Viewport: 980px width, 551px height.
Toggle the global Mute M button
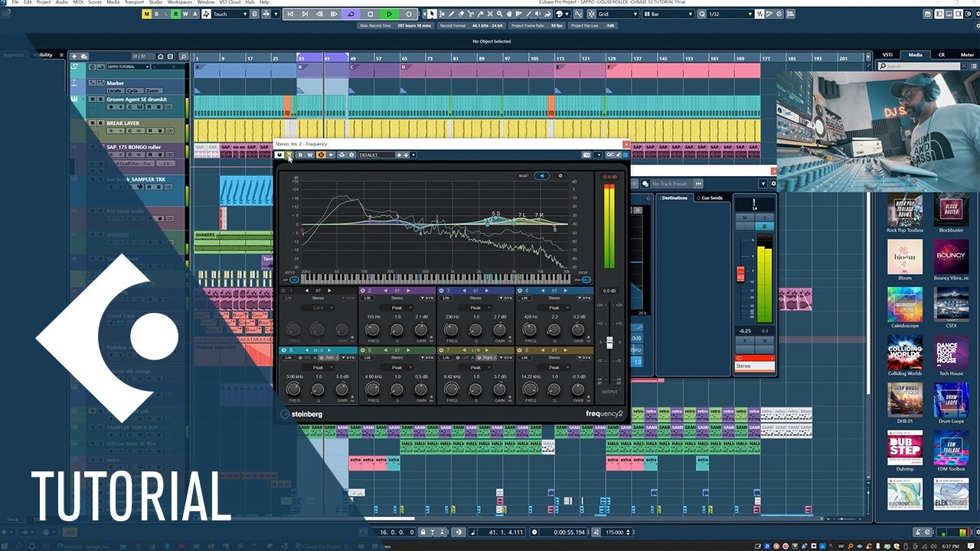tap(147, 14)
